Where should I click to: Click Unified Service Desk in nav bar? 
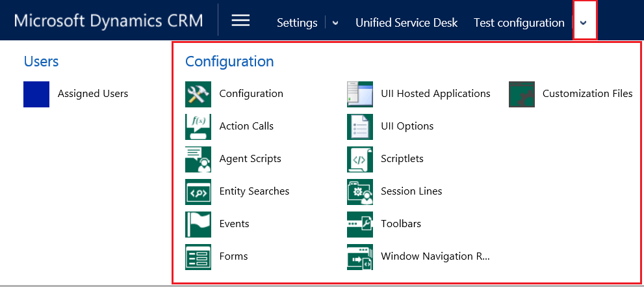[407, 23]
